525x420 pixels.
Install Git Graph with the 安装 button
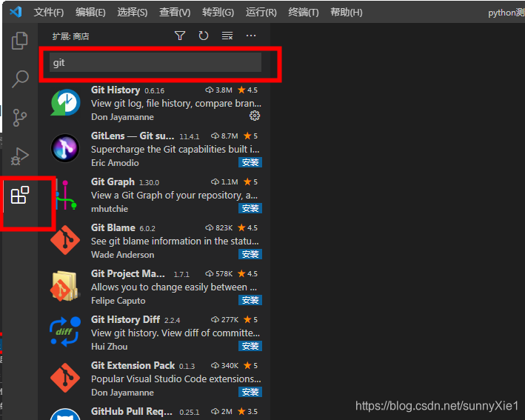[x=250, y=208]
